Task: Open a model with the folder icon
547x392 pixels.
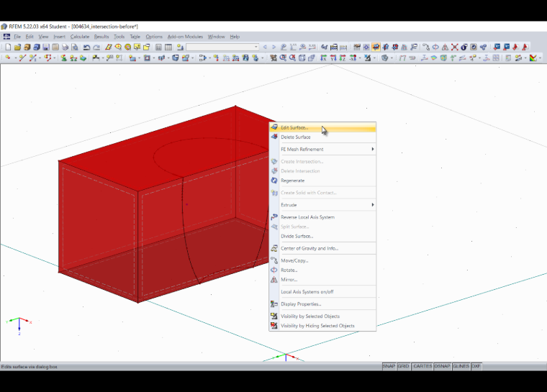Action: (x=17, y=47)
